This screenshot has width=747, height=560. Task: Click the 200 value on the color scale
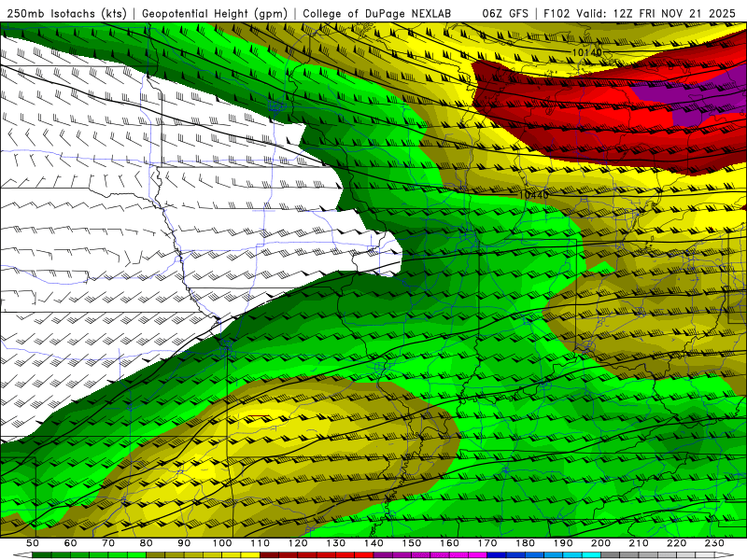coord(600,543)
